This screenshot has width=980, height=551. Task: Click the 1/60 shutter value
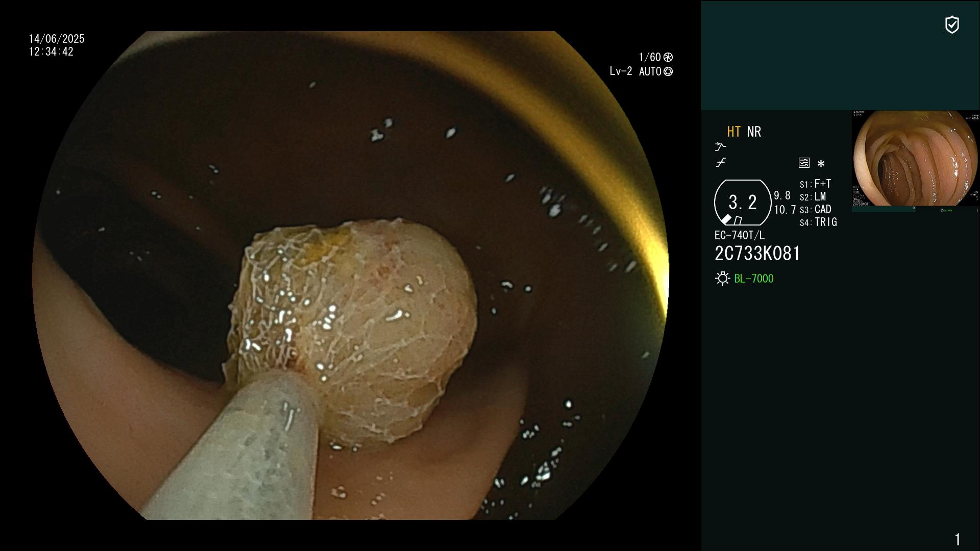(650, 57)
